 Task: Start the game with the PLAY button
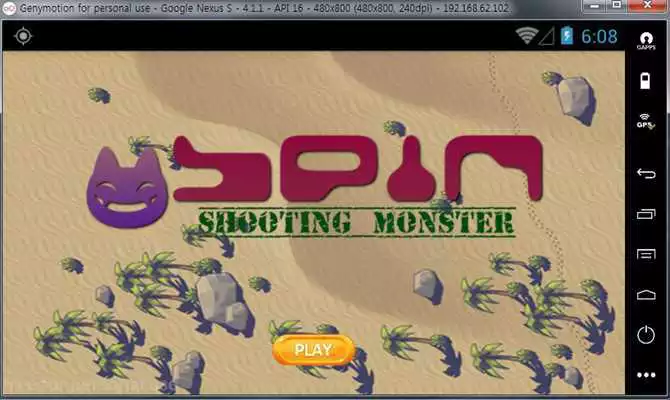coord(314,350)
